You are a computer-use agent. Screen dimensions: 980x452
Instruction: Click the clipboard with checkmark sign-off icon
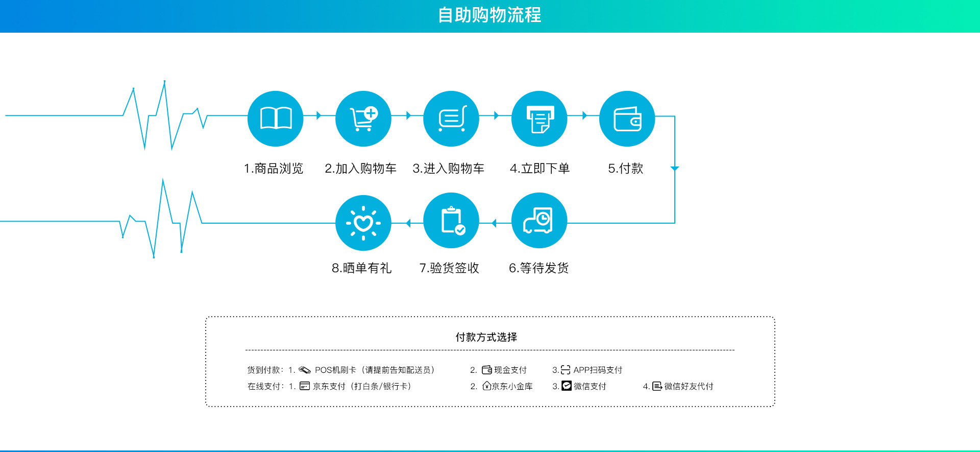(451, 221)
